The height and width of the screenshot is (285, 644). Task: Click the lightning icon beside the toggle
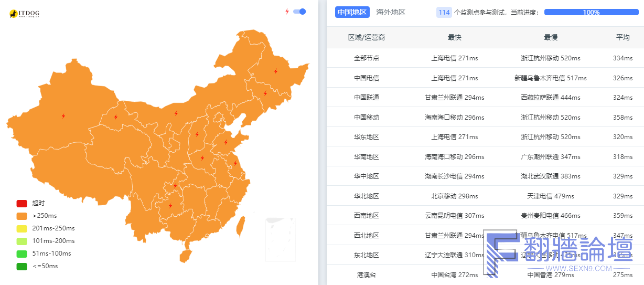coord(287,12)
